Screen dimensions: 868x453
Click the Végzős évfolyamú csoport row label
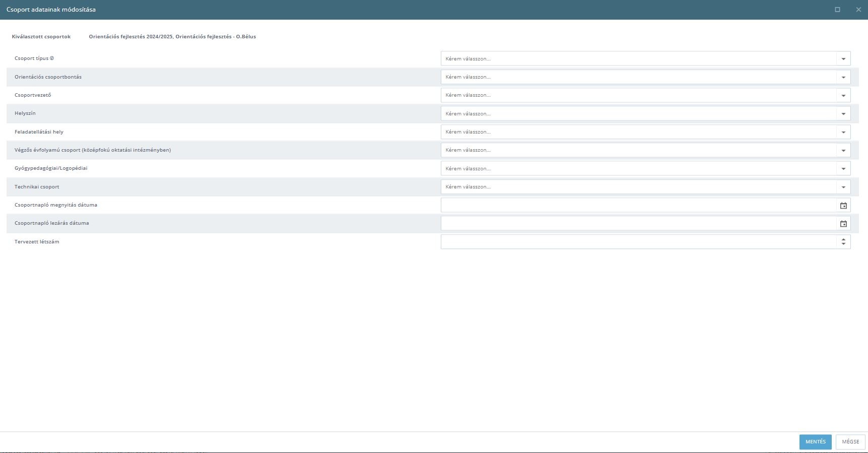coord(93,150)
